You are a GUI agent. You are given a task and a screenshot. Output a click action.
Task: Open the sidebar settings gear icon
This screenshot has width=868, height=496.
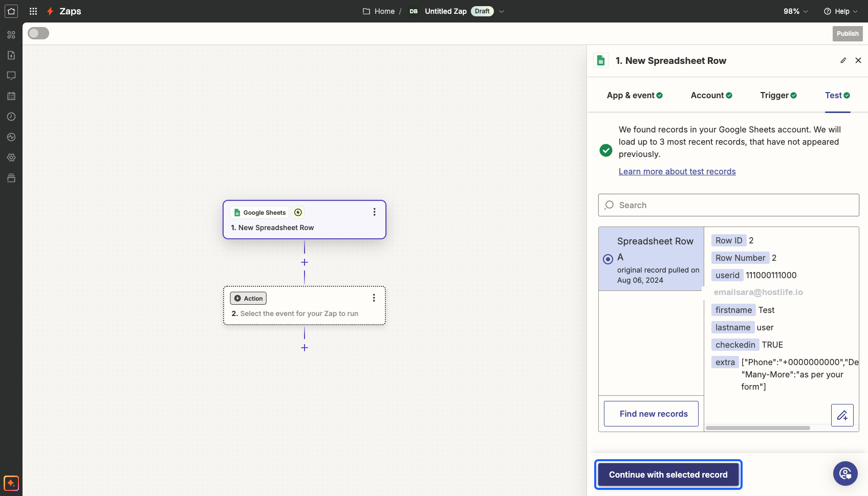[x=11, y=157]
